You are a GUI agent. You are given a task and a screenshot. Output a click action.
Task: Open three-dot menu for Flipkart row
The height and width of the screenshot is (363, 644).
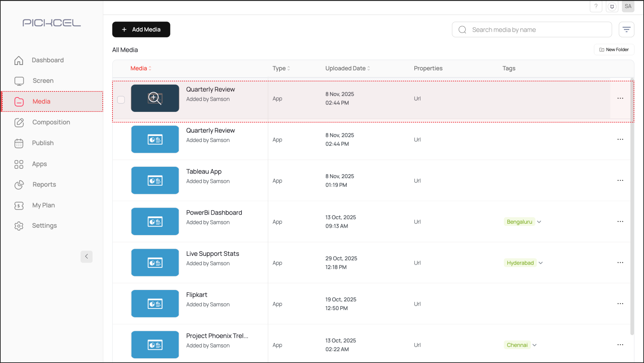pyautogui.click(x=620, y=304)
